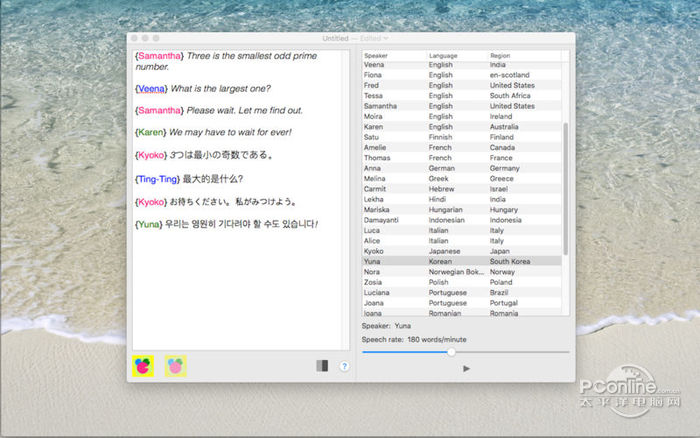Click the {Veena} tag in the text
The height and width of the screenshot is (438, 700).
click(151, 88)
